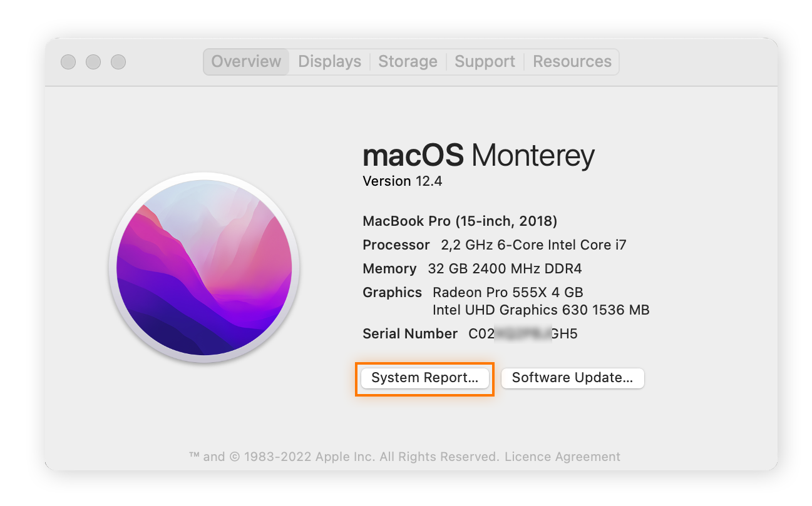Click Version 12.4 to reveal build number
The image size is (812, 506).
[403, 181]
